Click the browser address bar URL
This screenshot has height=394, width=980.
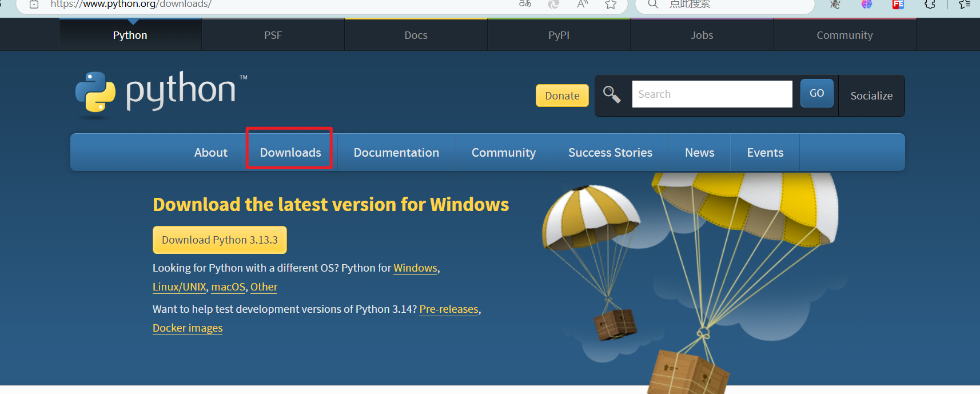pyautogui.click(x=131, y=4)
